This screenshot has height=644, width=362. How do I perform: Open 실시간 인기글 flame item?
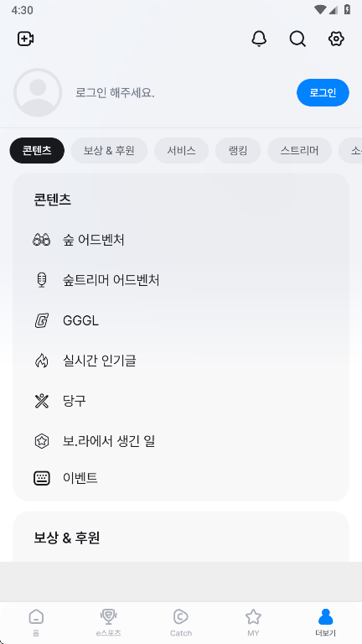coord(181,361)
